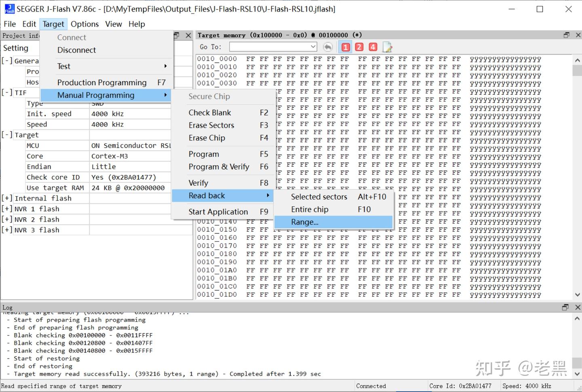Choose Erase Sectors

coord(224,125)
